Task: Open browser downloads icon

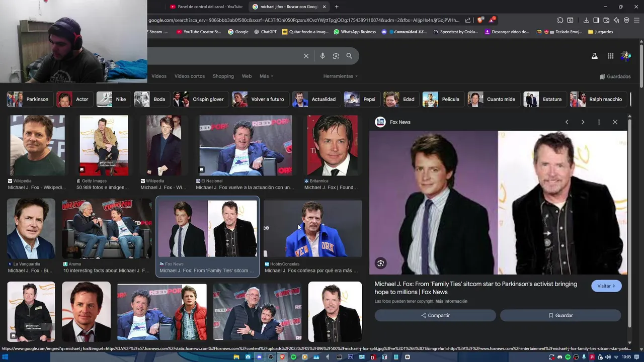Action: click(x=586, y=20)
